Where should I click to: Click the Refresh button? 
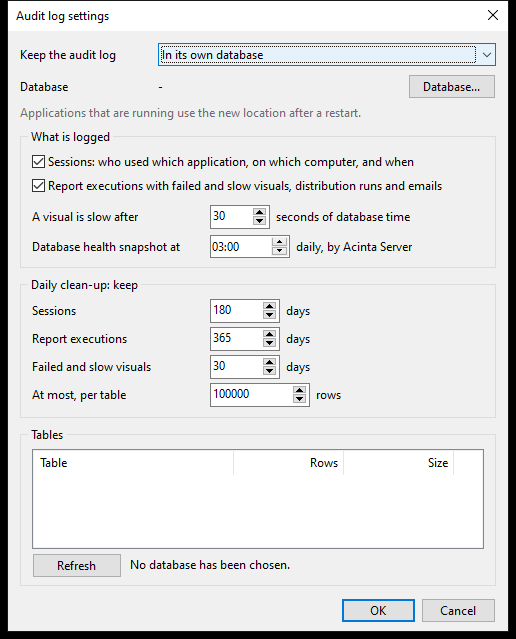pyautogui.click(x=77, y=565)
